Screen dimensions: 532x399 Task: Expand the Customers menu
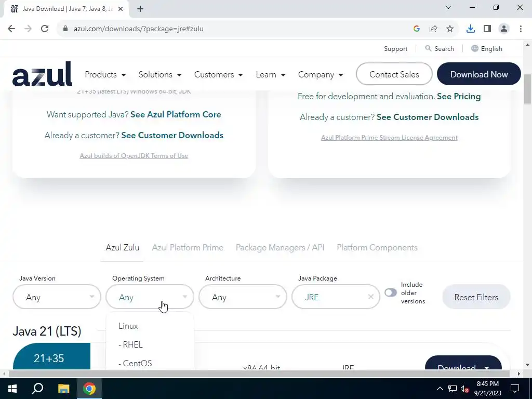click(x=219, y=74)
